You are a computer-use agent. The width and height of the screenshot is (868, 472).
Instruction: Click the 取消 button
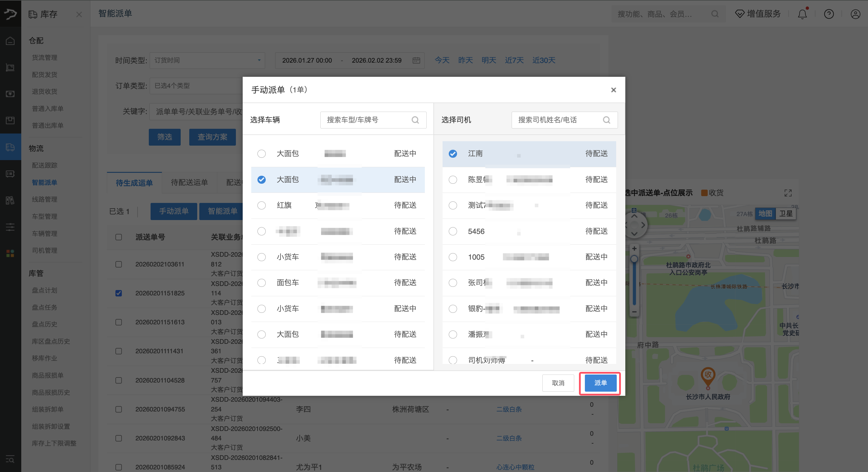(x=558, y=383)
